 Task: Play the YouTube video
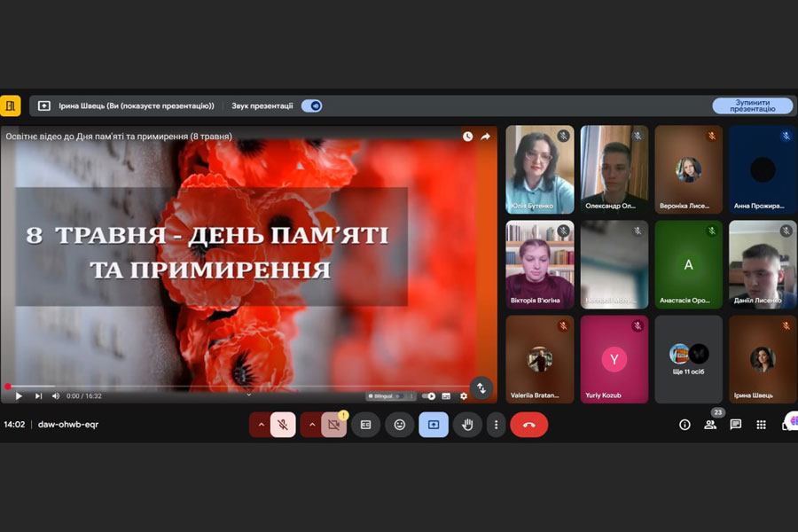[19, 396]
